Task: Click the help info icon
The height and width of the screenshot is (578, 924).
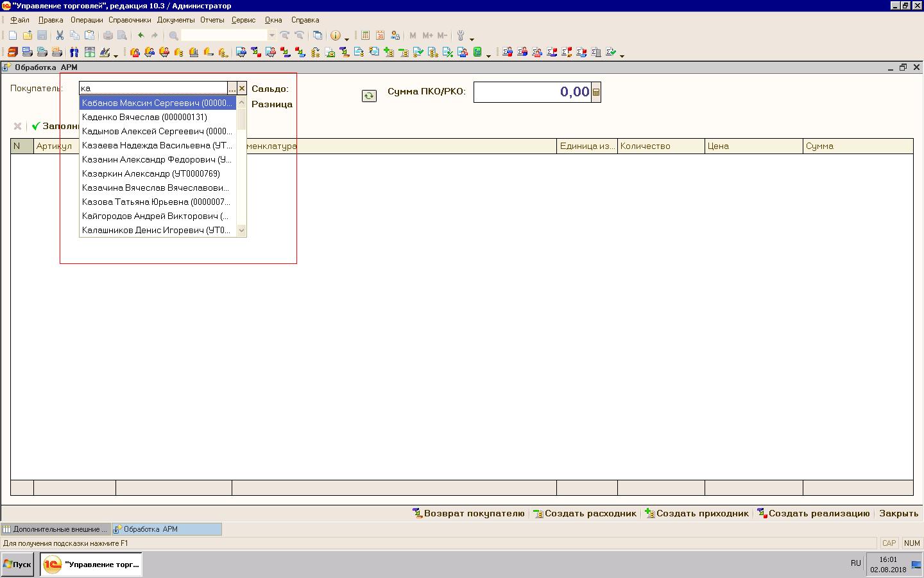Action: [x=335, y=35]
